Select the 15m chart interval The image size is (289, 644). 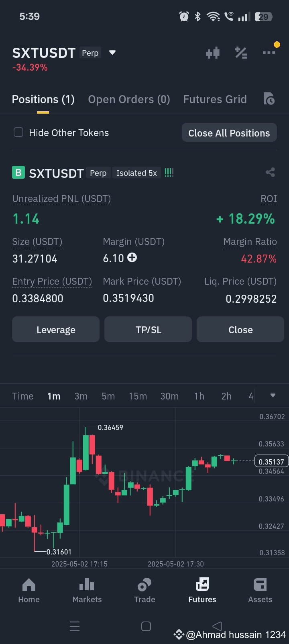click(138, 396)
